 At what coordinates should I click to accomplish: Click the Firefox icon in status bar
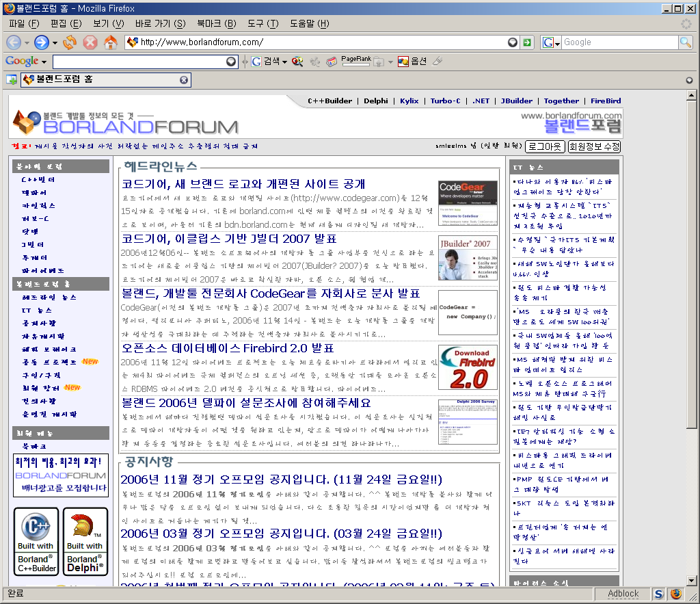click(676, 594)
